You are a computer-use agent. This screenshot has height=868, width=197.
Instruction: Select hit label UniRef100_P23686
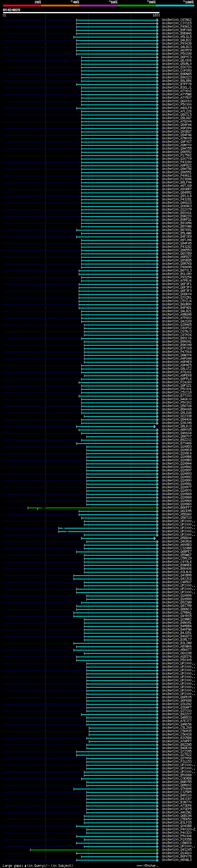[177, 179]
